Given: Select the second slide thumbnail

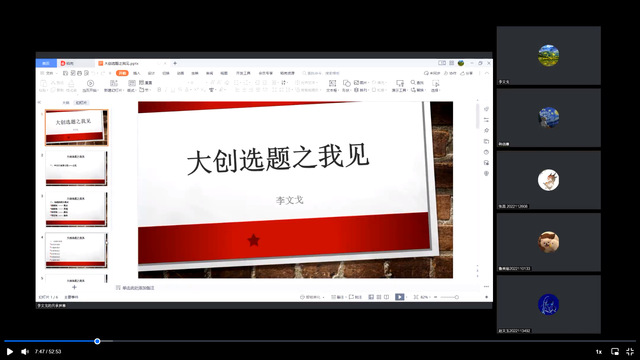Looking at the screenshot, I should 76,168.
